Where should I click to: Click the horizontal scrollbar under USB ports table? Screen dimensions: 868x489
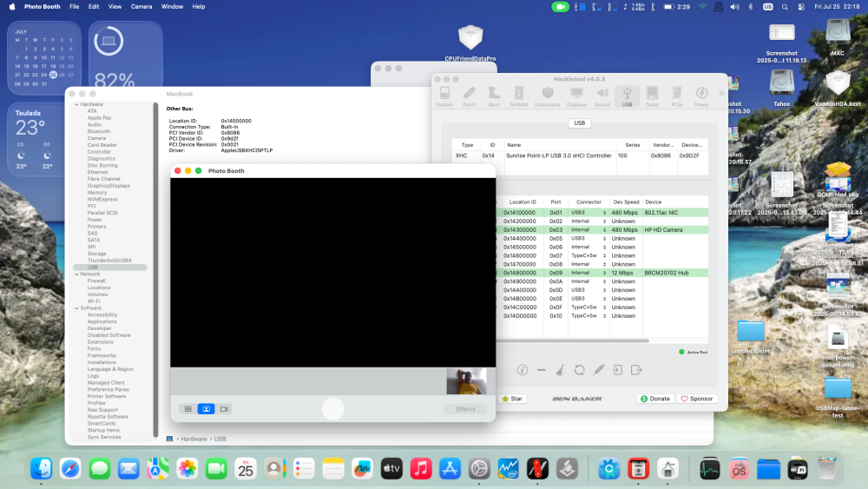(x=573, y=341)
